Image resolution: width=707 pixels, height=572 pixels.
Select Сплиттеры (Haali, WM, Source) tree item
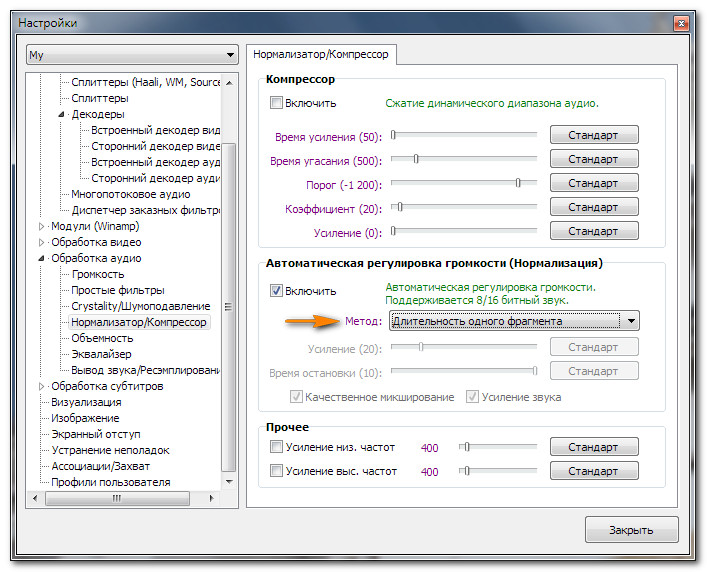(146, 82)
